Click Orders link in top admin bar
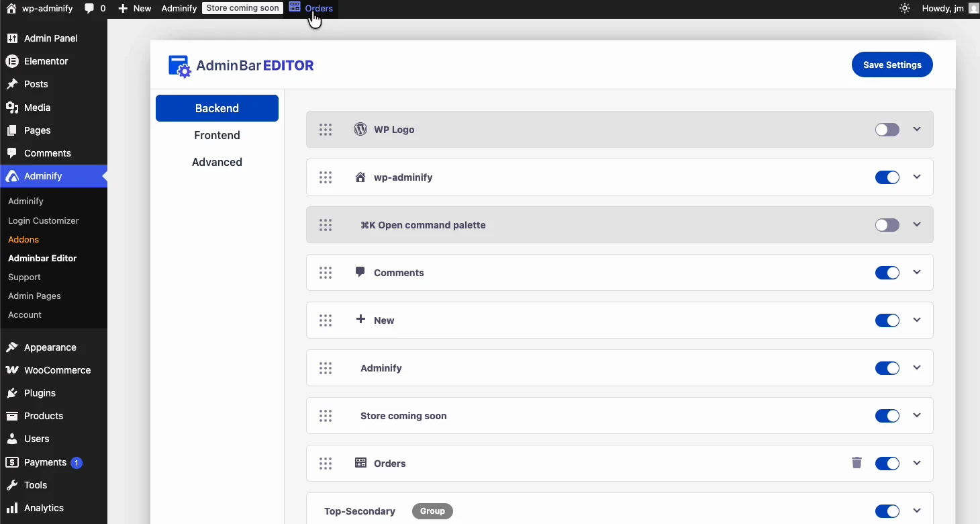The image size is (980, 524). (311, 8)
